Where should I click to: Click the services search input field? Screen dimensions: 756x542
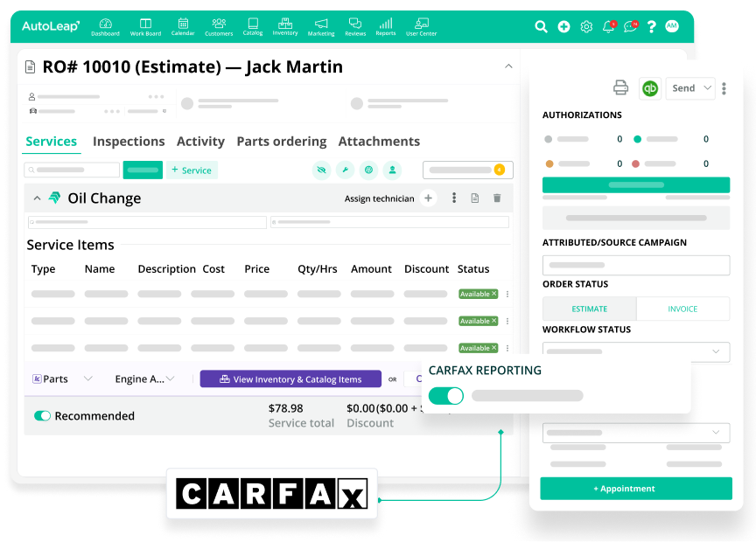tap(72, 170)
